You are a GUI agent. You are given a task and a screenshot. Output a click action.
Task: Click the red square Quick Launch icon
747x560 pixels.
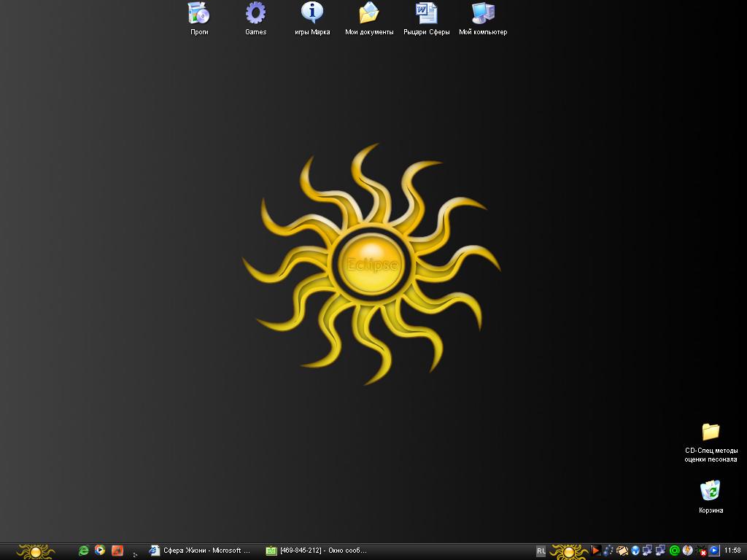[x=117, y=551]
